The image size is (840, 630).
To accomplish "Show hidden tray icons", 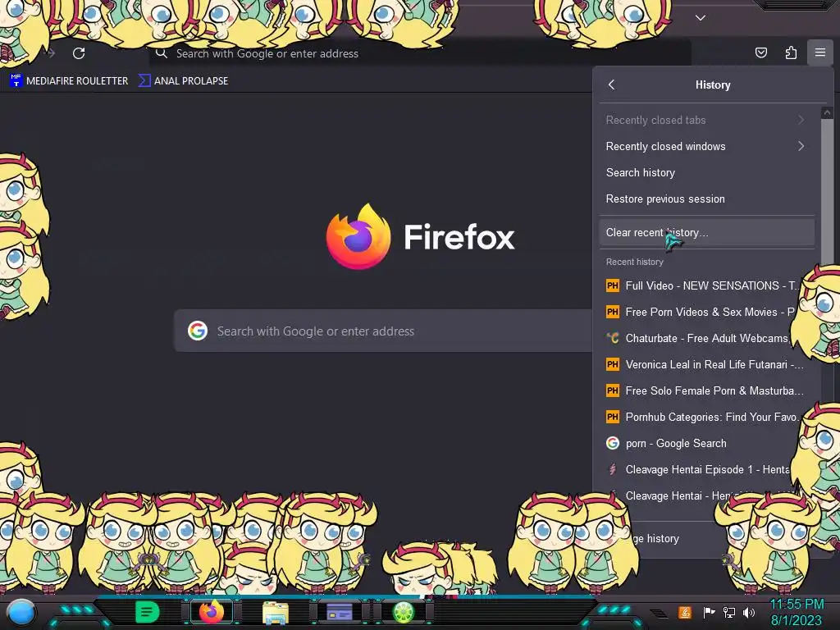I will 660,613.
